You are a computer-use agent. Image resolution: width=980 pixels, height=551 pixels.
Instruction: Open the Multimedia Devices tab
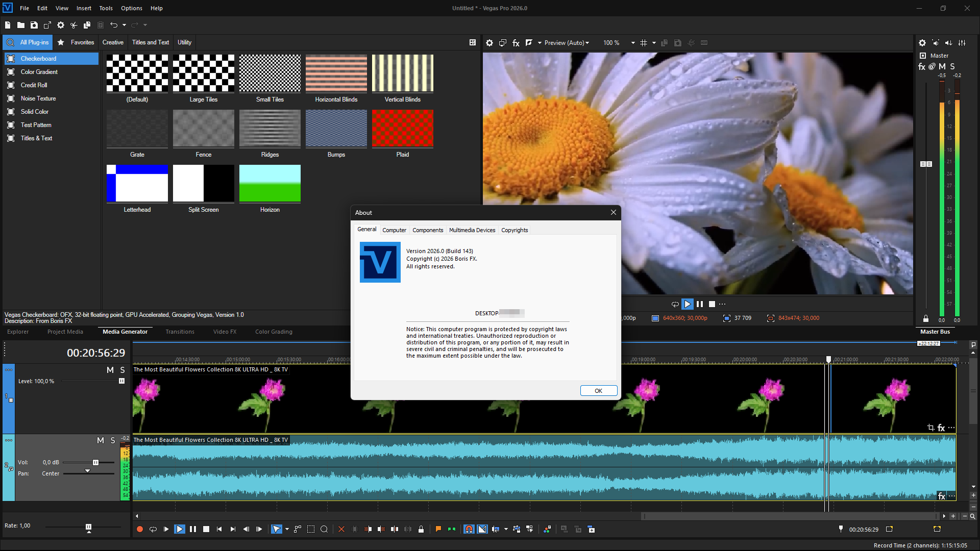[x=472, y=230]
